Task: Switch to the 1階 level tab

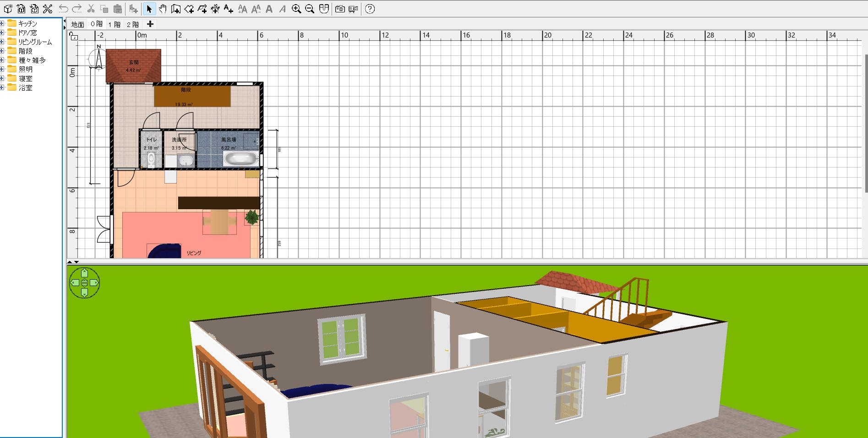Action: [x=115, y=24]
